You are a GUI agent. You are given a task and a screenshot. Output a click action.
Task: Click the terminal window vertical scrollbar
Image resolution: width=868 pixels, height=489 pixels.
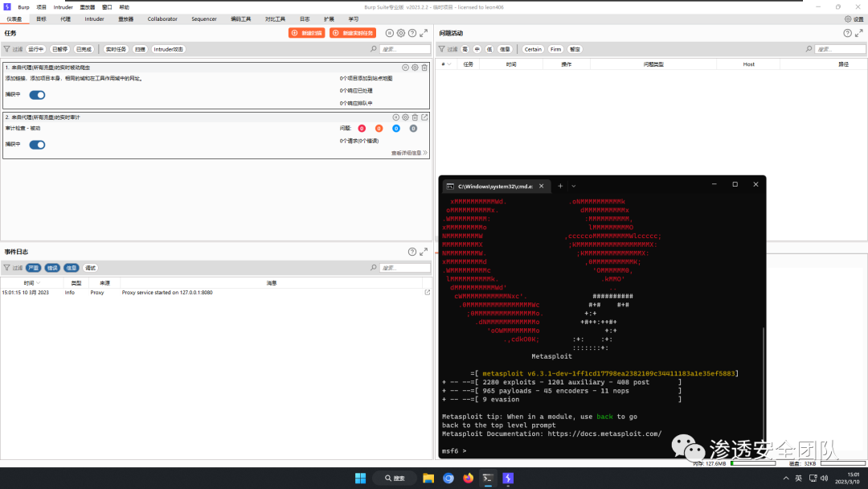pos(764,382)
